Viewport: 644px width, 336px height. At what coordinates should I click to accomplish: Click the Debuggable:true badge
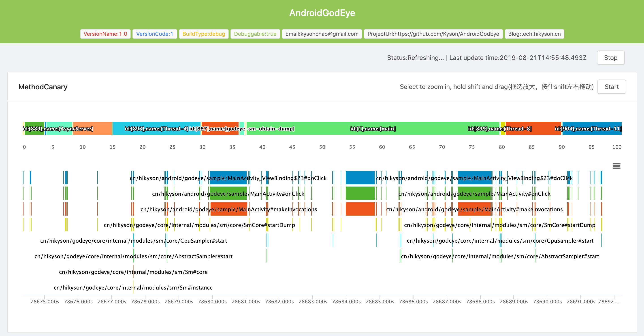click(255, 34)
